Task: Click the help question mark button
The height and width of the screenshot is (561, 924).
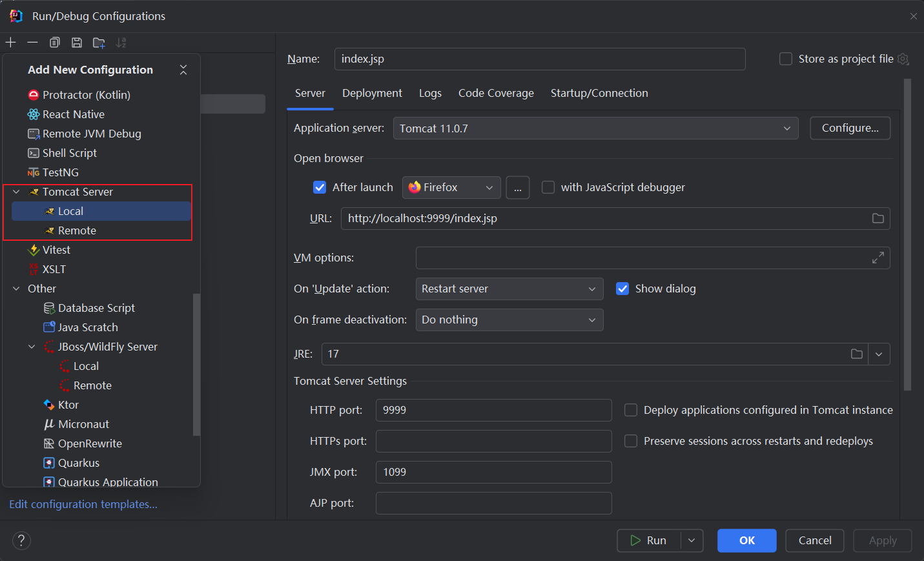Action: tap(21, 540)
